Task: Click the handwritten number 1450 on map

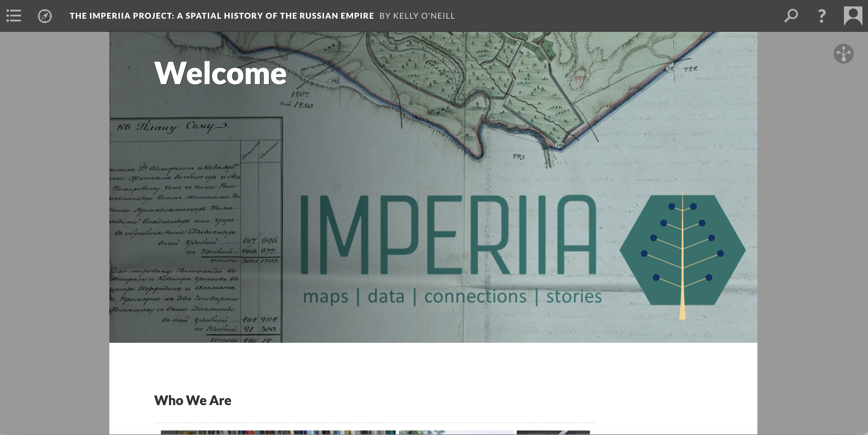Action: pos(303,105)
